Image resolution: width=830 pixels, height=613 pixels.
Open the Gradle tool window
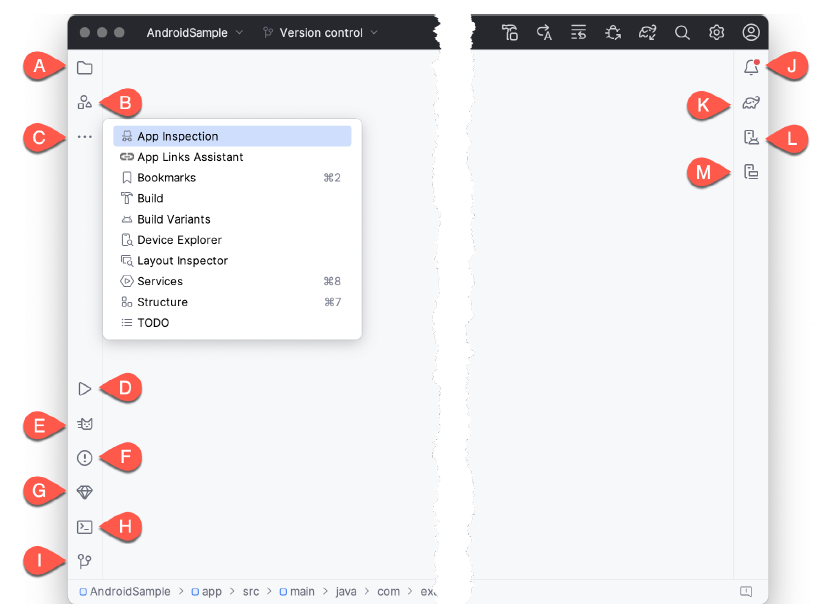(751, 103)
